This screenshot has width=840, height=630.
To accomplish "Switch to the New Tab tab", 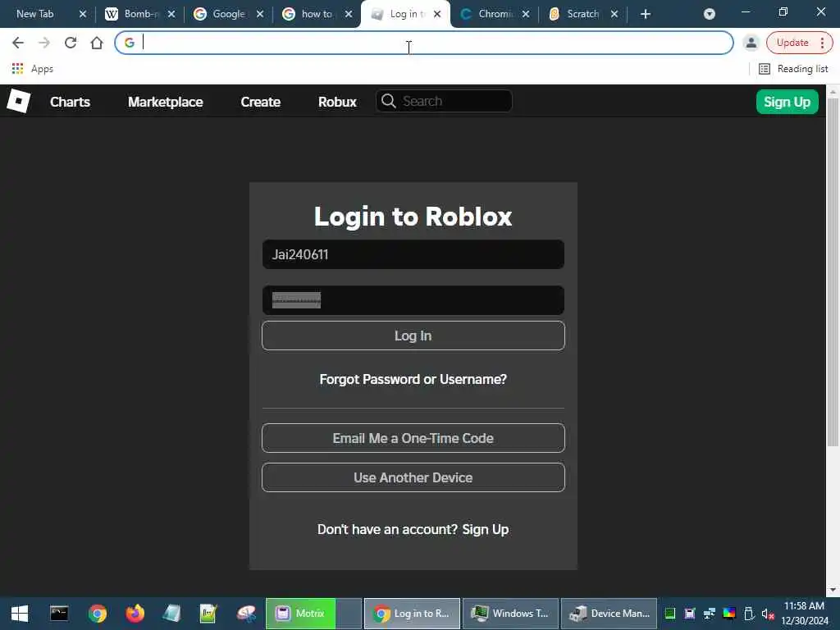I will [x=35, y=14].
